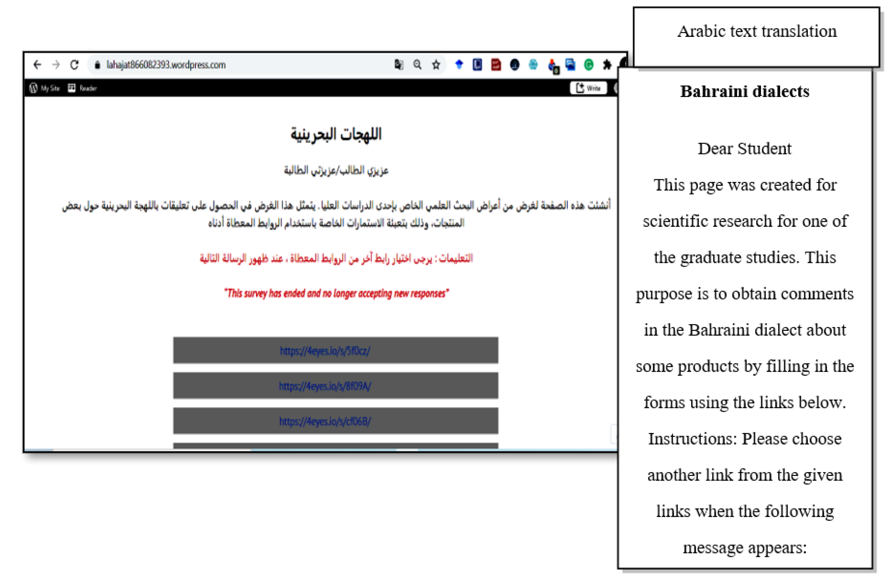This screenshot has height=588, width=894.
Task: Open the 4eyes.io/s/8f09A link
Action: (x=325, y=386)
